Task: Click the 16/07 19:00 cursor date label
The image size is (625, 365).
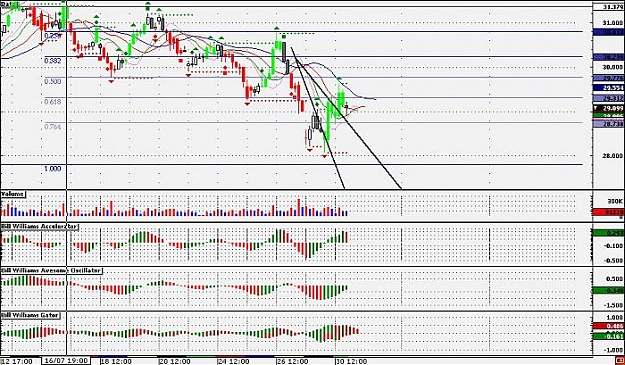Action: [66, 361]
